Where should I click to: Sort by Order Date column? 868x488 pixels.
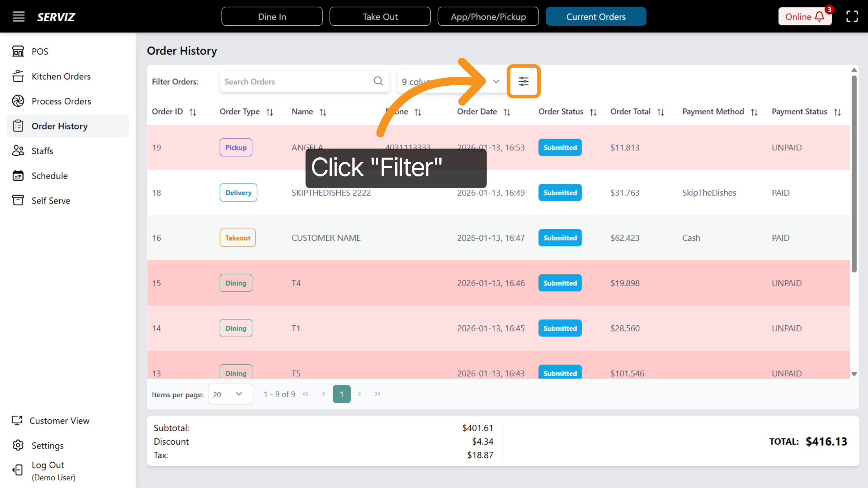[507, 112]
